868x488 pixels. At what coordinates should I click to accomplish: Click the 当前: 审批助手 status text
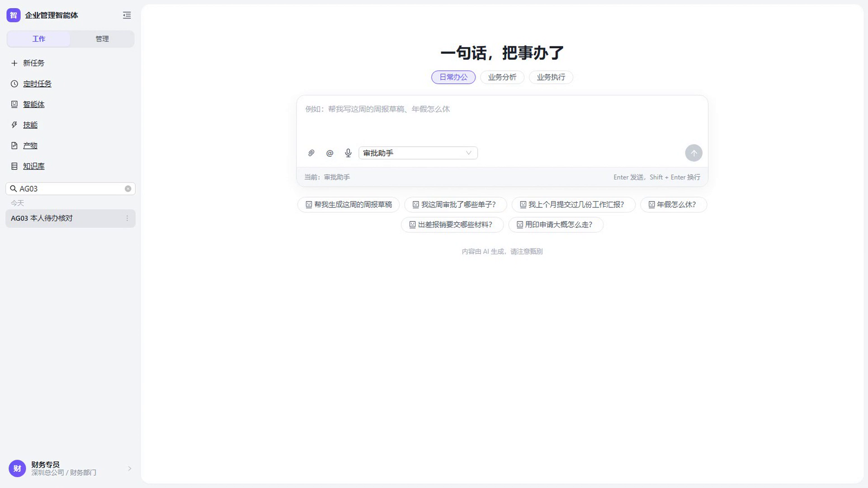tap(327, 178)
